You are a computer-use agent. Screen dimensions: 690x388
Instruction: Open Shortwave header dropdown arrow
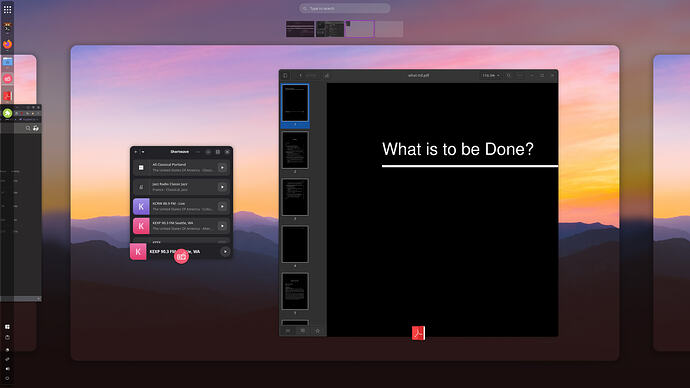click(x=143, y=152)
